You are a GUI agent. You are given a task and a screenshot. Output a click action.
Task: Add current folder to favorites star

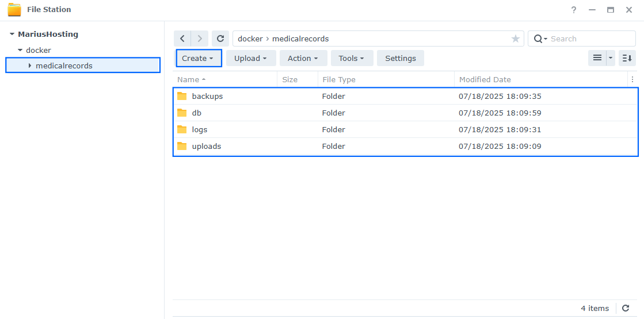(x=516, y=39)
